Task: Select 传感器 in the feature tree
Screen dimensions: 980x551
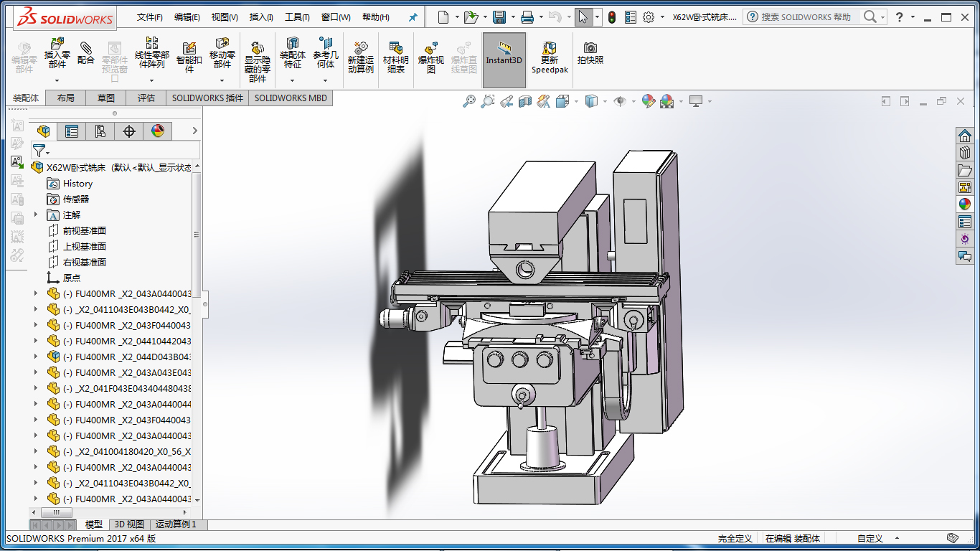Action: 76,199
